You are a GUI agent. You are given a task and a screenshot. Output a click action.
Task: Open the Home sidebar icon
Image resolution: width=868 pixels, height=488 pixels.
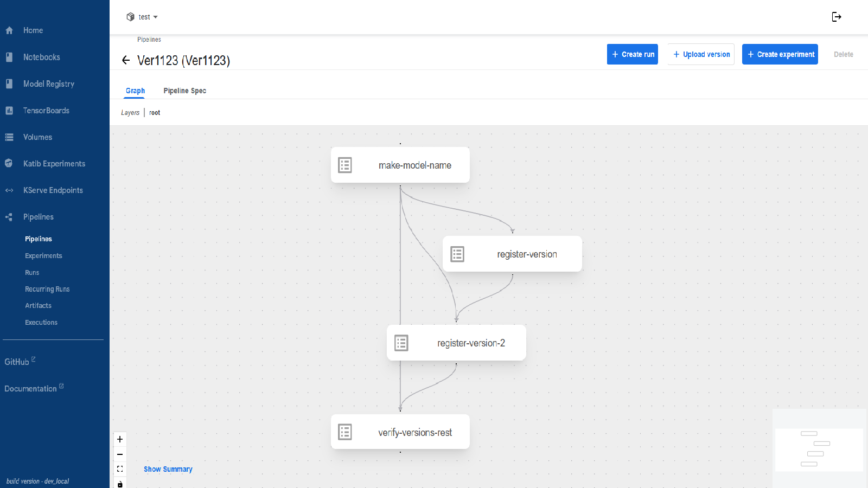(x=9, y=30)
